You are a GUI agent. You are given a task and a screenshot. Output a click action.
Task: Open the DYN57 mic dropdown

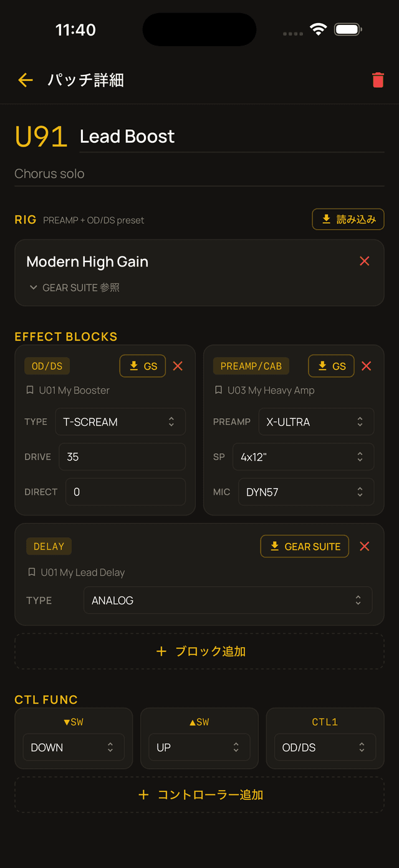[x=306, y=492]
